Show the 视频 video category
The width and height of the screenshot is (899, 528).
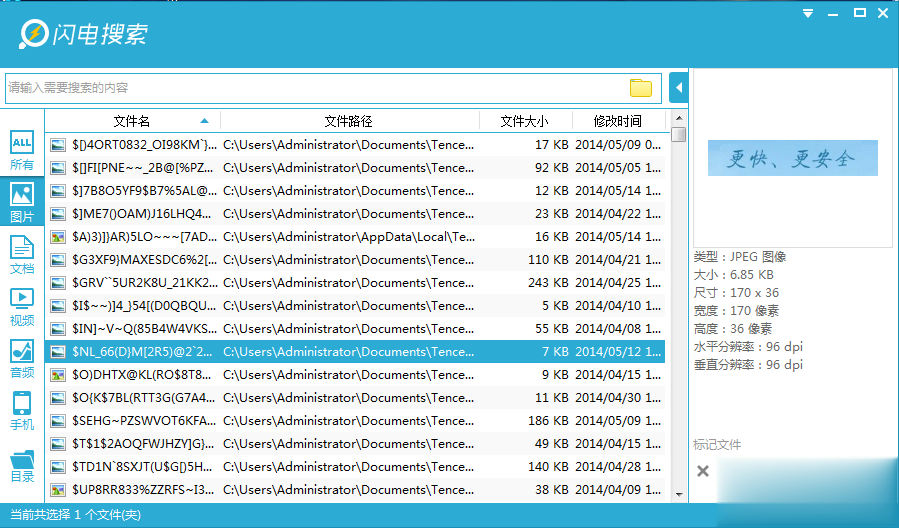[x=21, y=306]
